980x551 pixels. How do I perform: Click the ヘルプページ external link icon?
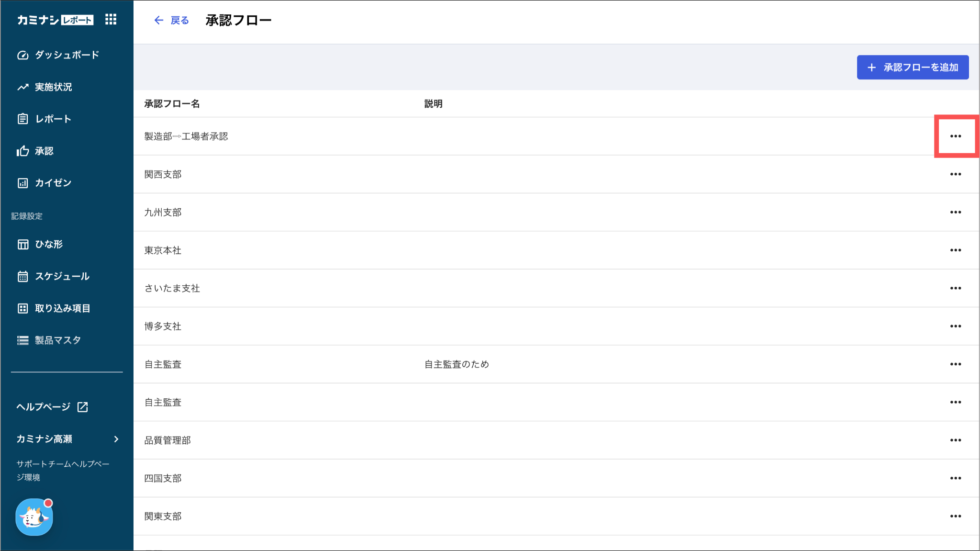coord(83,407)
